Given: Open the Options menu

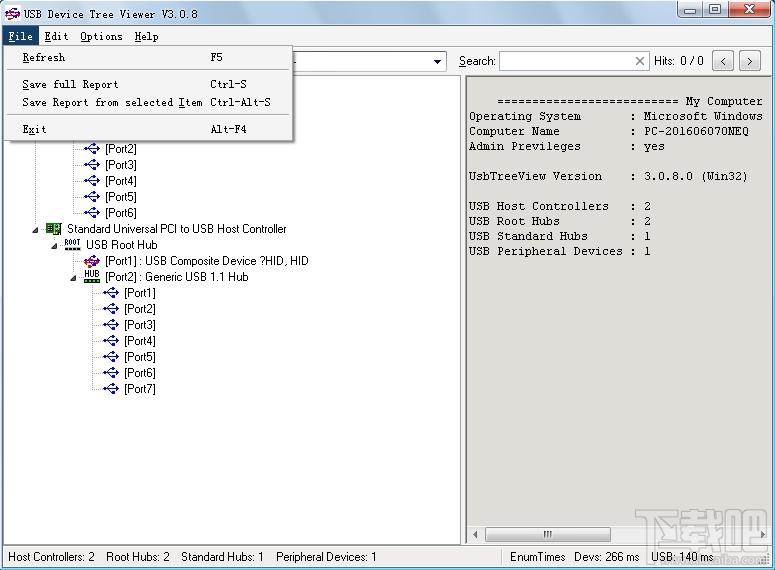Looking at the screenshot, I should tap(101, 37).
